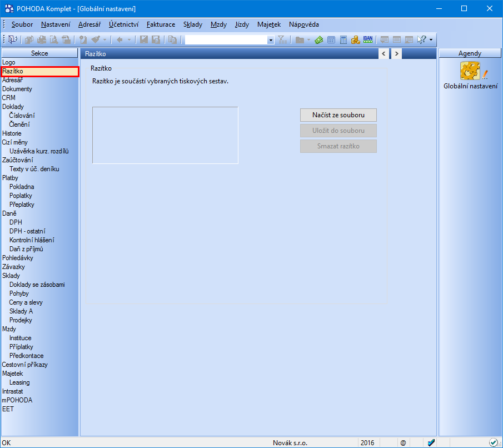Click the middle note list icon
Screen dimensions: 503x448
pos(397,39)
